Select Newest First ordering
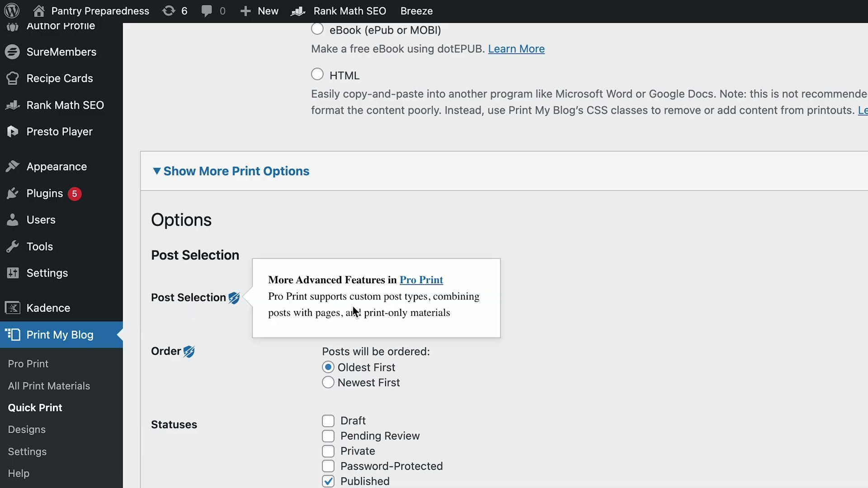The height and width of the screenshot is (488, 868). [328, 382]
